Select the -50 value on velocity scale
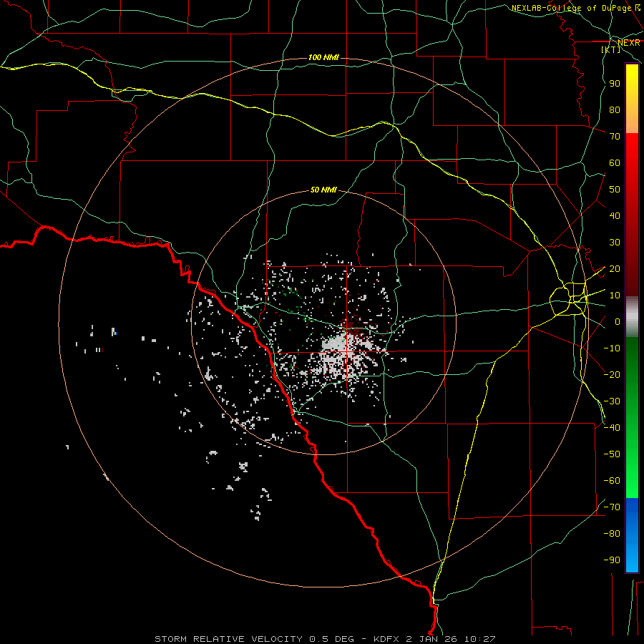Viewport: 644px width, 644px height. (x=612, y=454)
